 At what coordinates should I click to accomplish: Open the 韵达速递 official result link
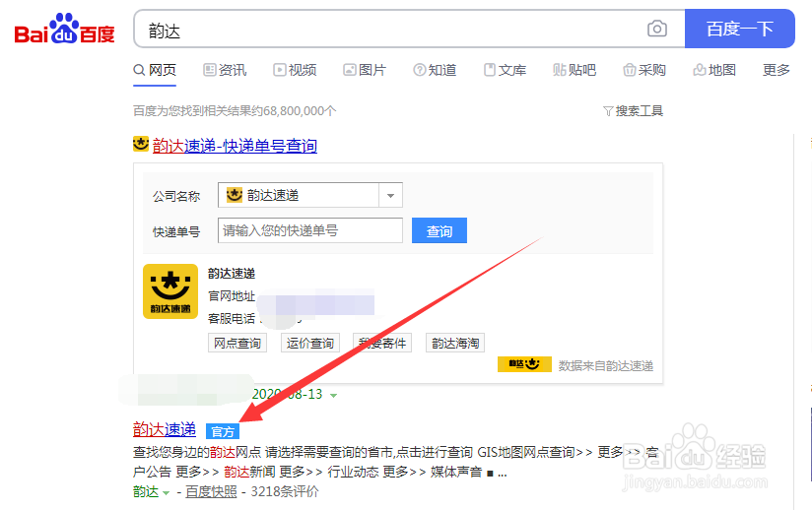(165, 429)
